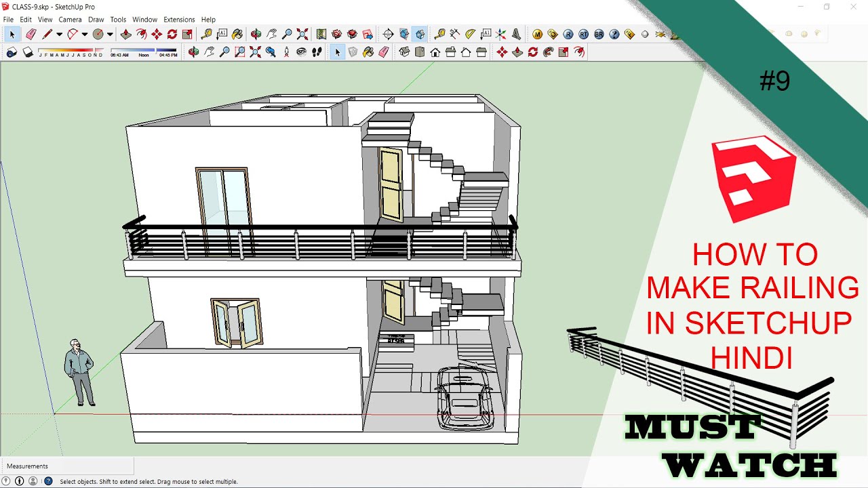Switch to Right view
868x488 pixels.
[x=450, y=52]
